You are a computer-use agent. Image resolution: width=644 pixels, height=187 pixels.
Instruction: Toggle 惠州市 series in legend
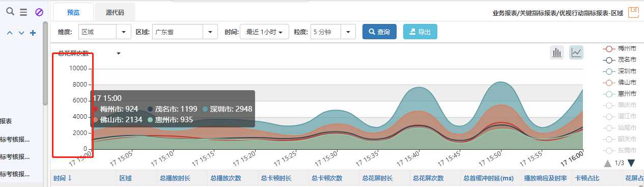pos(620,94)
